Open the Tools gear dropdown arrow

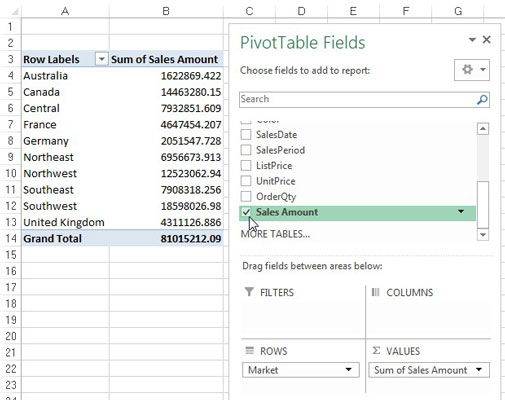click(x=482, y=70)
